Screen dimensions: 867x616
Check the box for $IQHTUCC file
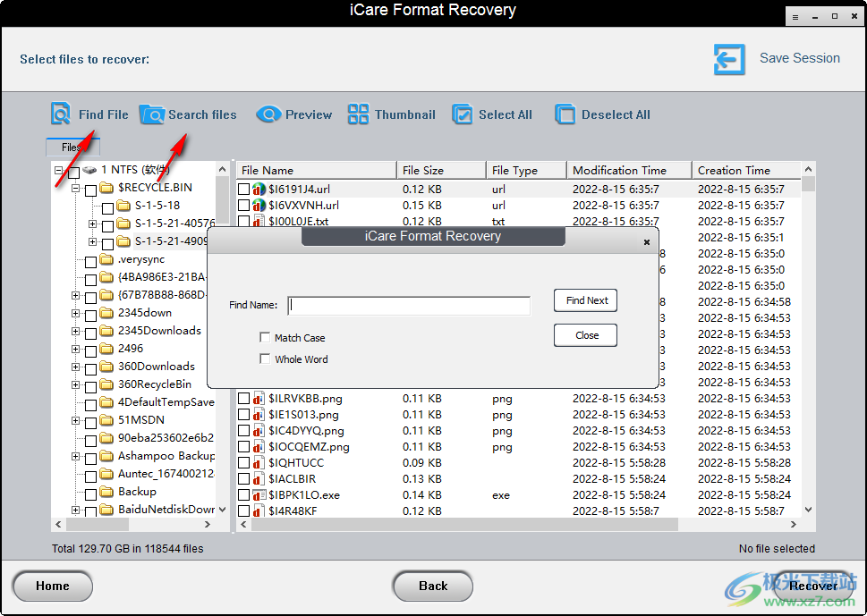pos(244,463)
